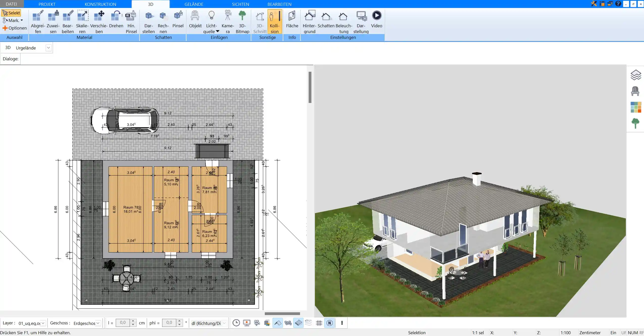Screen dimensions: 644x336
Task: Switch to the GELÄNDE tab
Action: pos(194,4)
